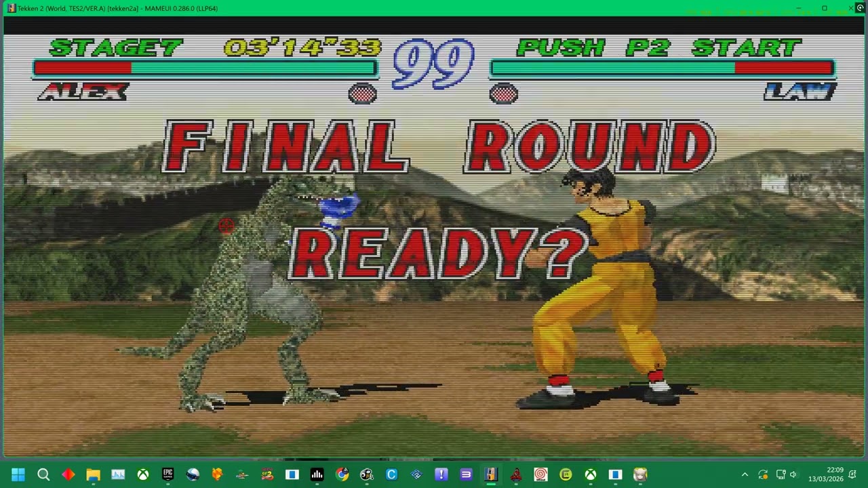Open the blue letter C app
The height and width of the screenshot is (488, 868).
(391, 474)
